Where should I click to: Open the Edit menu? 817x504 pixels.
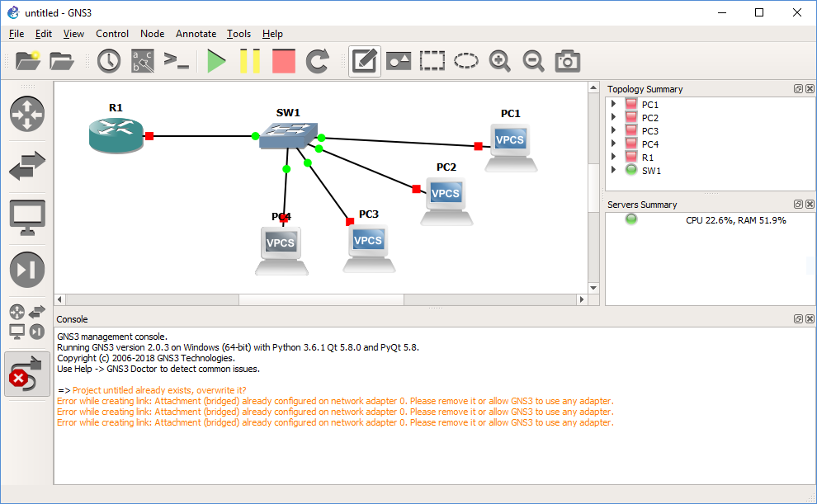44,34
